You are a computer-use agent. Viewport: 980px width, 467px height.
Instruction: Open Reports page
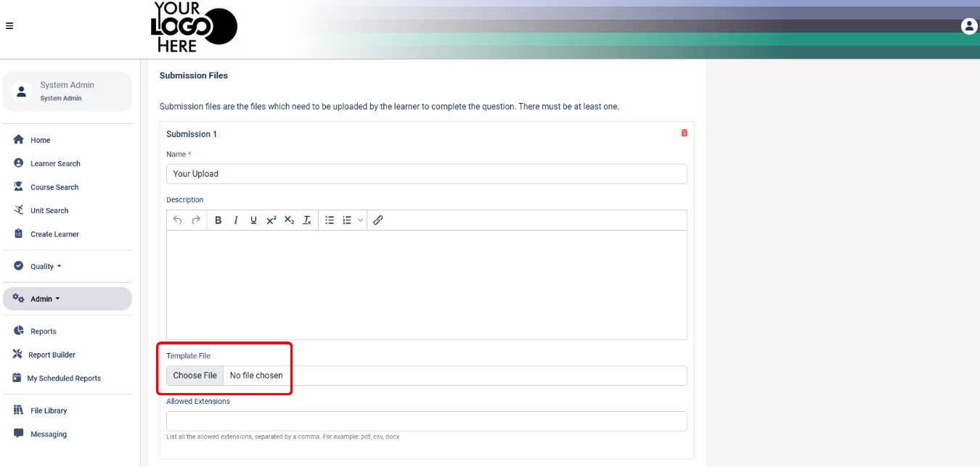pyautogui.click(x=44, y=331)
